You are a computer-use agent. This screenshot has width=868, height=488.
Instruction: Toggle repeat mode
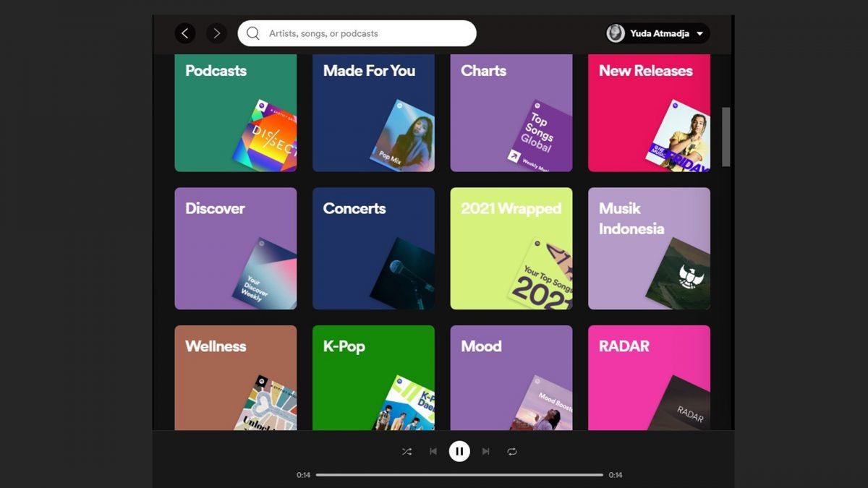coord(512,452)
